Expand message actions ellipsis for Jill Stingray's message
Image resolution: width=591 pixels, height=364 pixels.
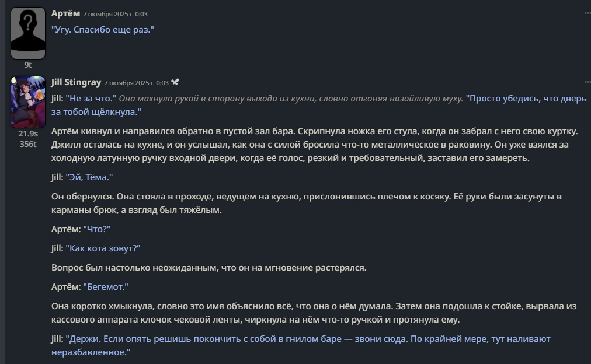coord(587,82)
